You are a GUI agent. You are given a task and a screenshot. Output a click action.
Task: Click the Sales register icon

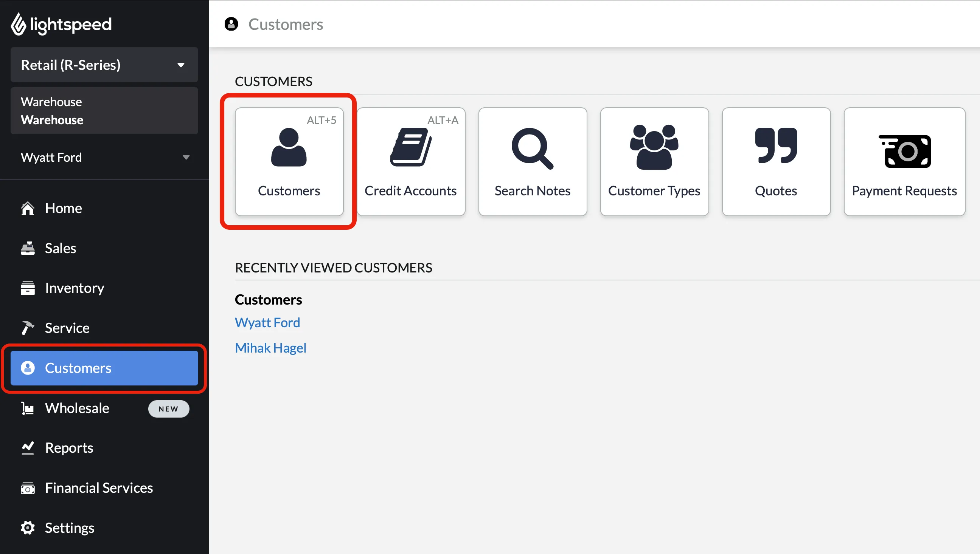[27, 248]
